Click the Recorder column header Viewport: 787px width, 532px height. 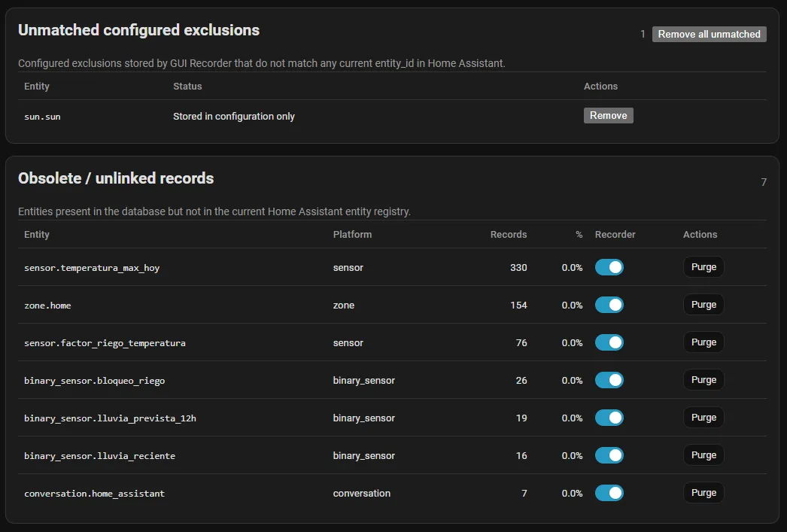click(615, 234)
